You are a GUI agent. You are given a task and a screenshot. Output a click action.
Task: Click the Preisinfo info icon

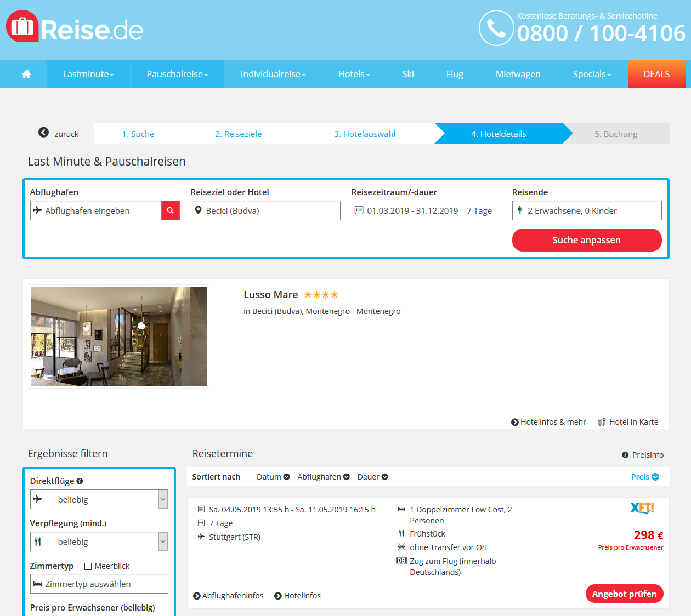tap(625, 455)
